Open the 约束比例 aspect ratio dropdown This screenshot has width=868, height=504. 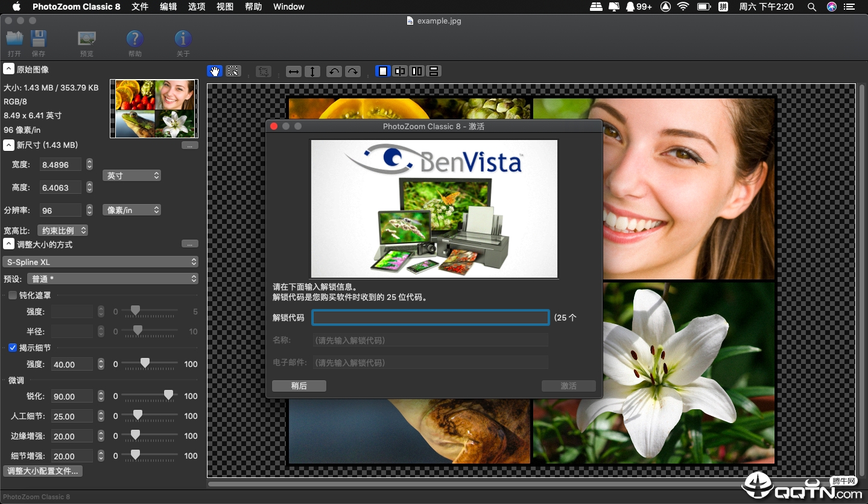(63, 231)
